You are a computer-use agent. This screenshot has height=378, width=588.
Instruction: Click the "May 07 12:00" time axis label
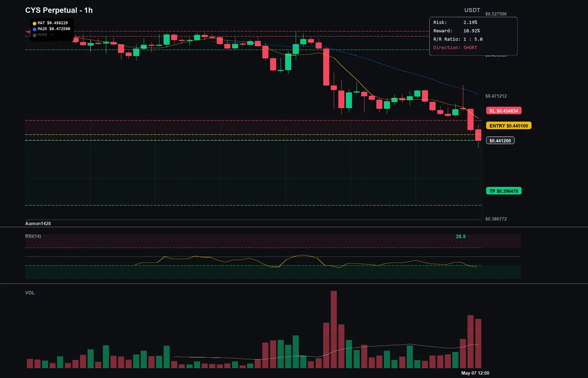tap(475, 373)
